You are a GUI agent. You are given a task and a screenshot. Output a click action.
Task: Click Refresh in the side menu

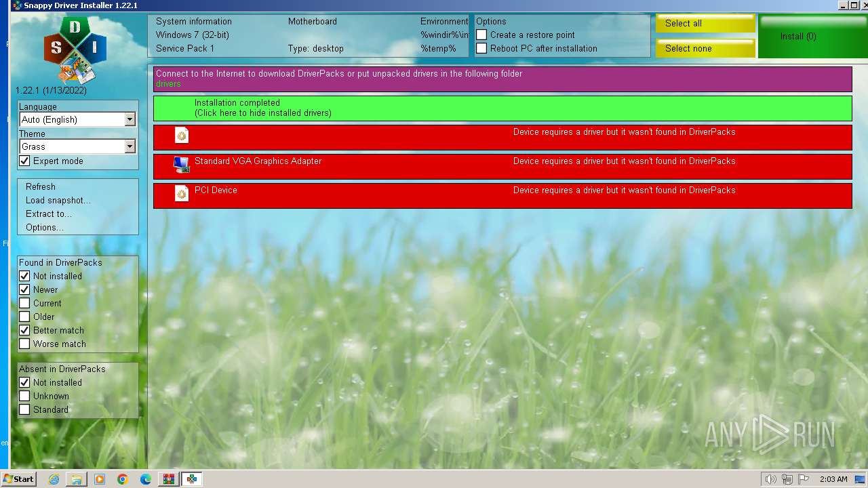click(41, 186)
